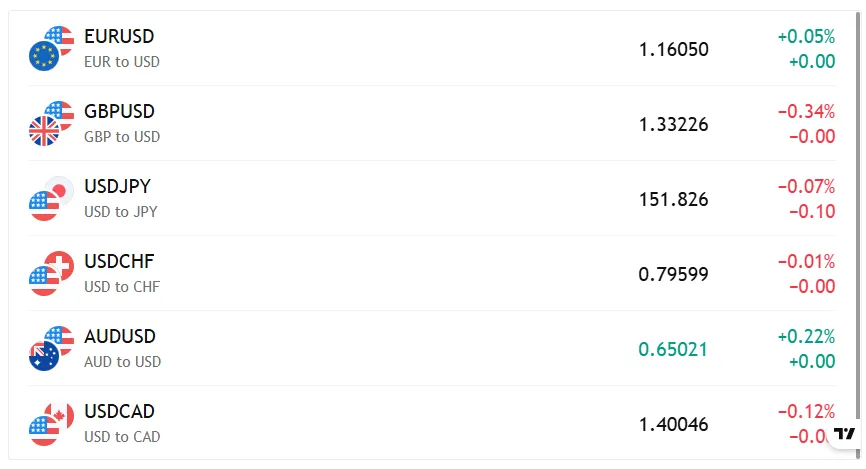The width and height of the screenshot is (866, 469).
Task: Click the EURUSD +0.05% change value
Action: coord(806,37)
